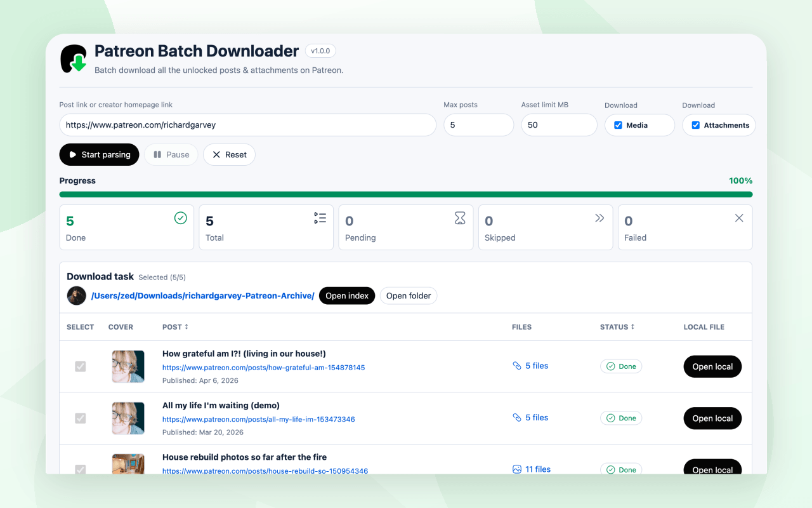Toggle select checkbox for All my life post
The image size is (812, 508).
pyautogui.click(x=81, y=418)
